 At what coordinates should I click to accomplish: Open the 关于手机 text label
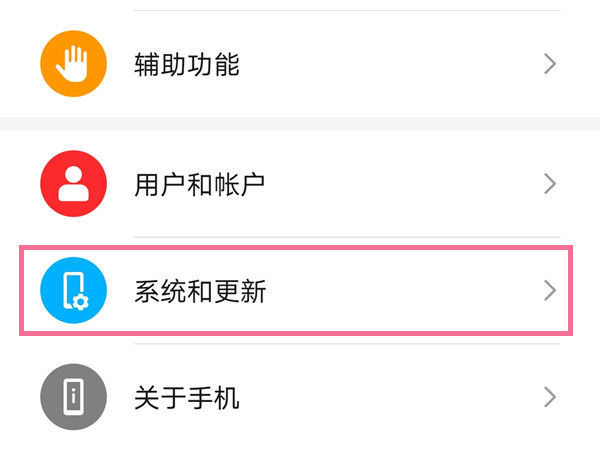tap(187, 398)
